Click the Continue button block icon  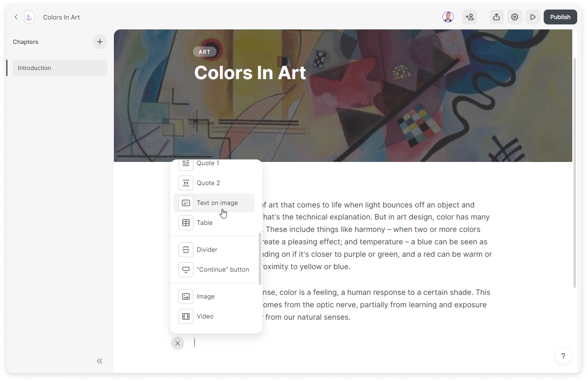(x=186, y=269)
